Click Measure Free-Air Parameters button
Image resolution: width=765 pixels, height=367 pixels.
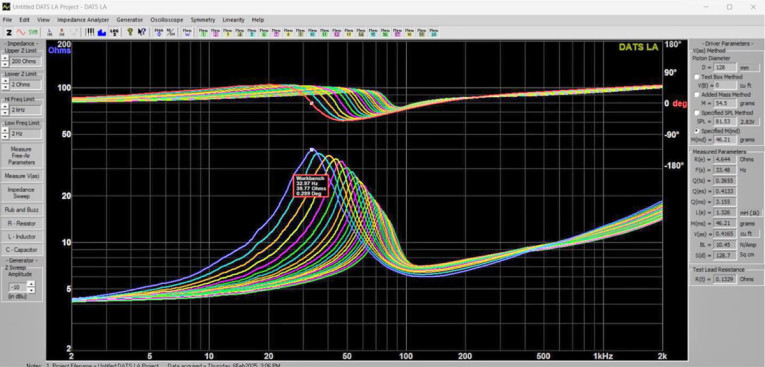click(x=21, y=156)
